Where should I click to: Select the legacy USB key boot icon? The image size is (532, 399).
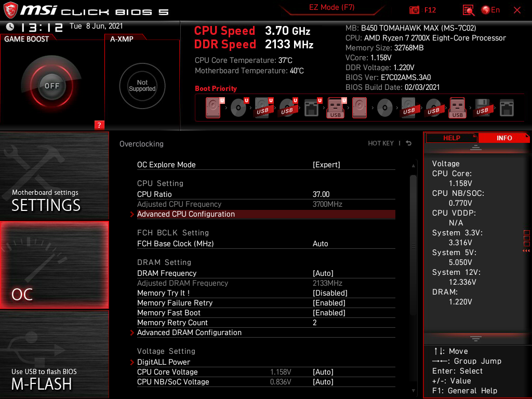[x=458, y=108]
